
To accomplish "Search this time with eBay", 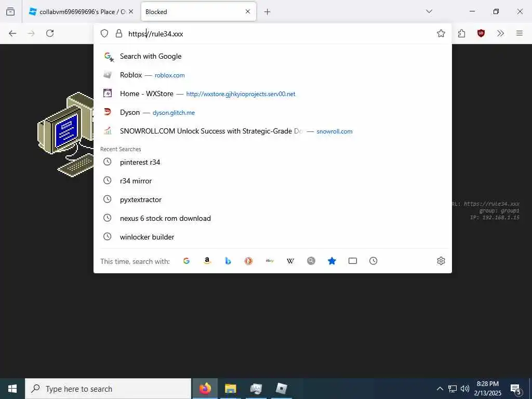I will point(270,261).
